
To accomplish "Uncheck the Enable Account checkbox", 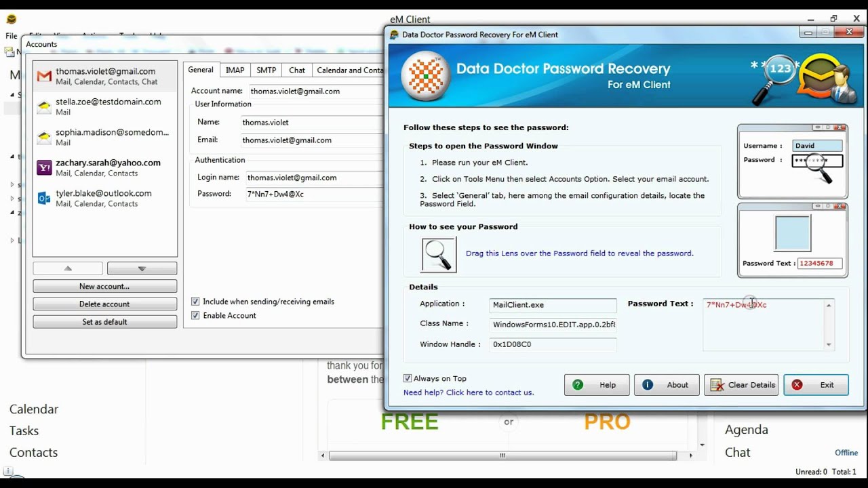I will (195, 316).
